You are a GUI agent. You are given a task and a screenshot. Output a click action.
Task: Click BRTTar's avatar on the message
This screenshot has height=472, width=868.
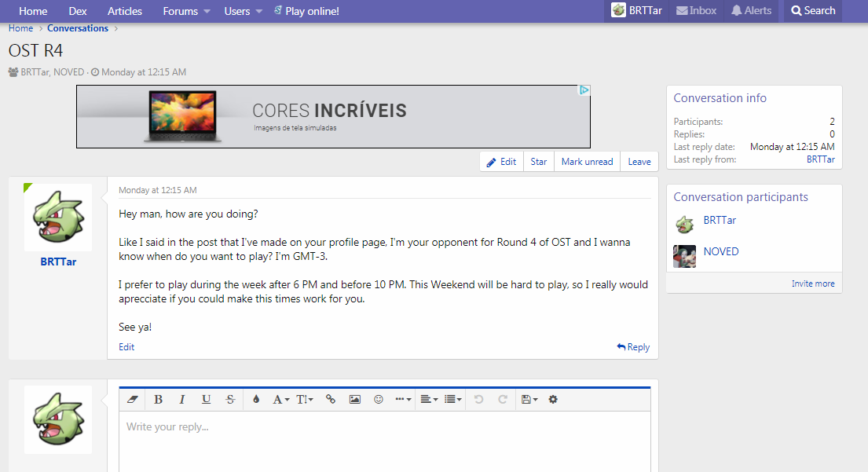click(58, 218)
